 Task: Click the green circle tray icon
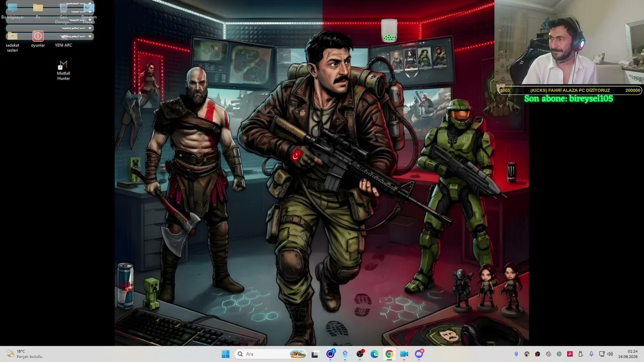point(559,354)
